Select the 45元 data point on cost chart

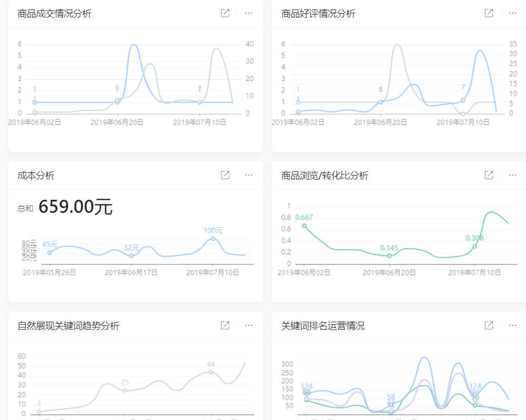pyautogui.click(x=50, y=252)
